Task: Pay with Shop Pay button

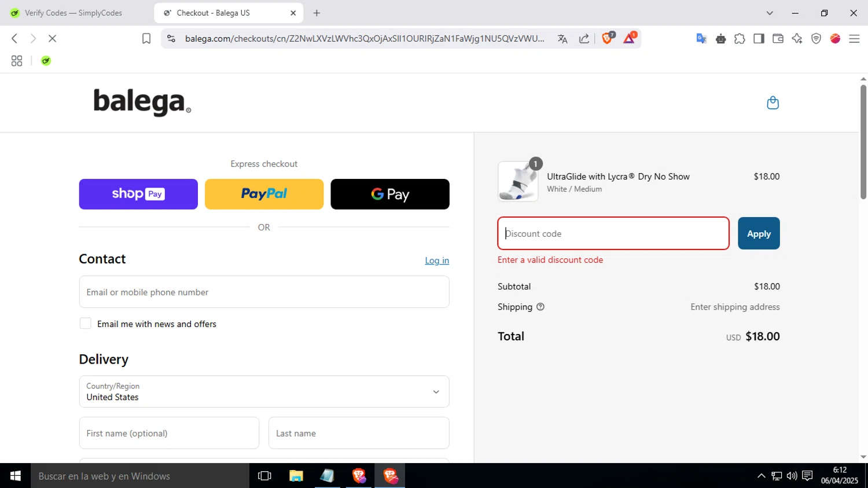Action: 138,194
